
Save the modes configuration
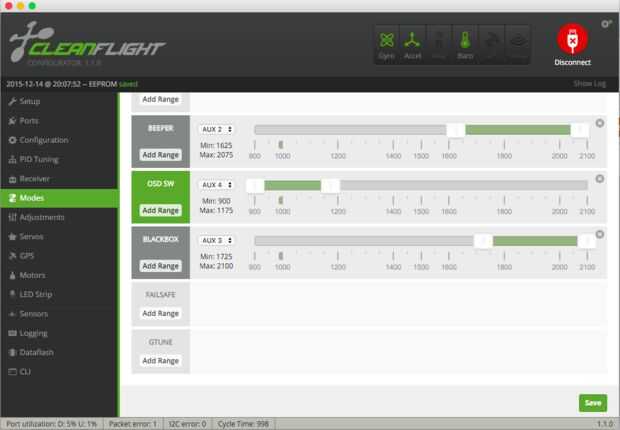tap(593, 403)
